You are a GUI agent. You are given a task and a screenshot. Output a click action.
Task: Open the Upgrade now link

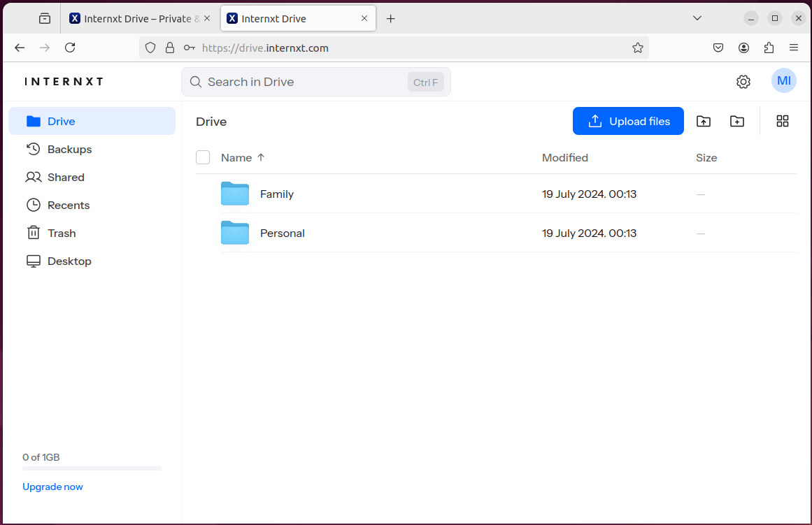point(52,486)
